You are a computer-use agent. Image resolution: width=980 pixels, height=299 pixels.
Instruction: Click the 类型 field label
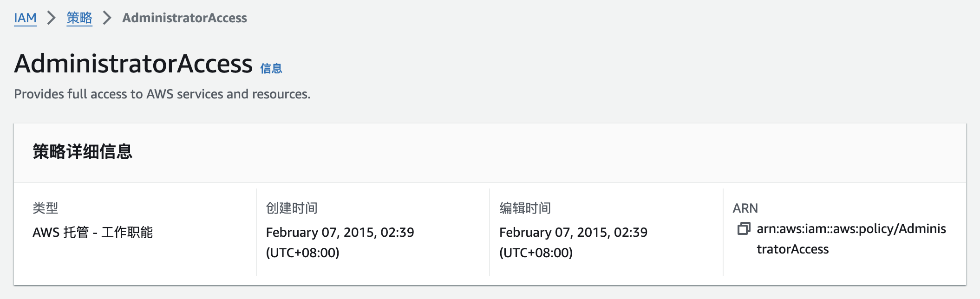click(x=46, y=208)
